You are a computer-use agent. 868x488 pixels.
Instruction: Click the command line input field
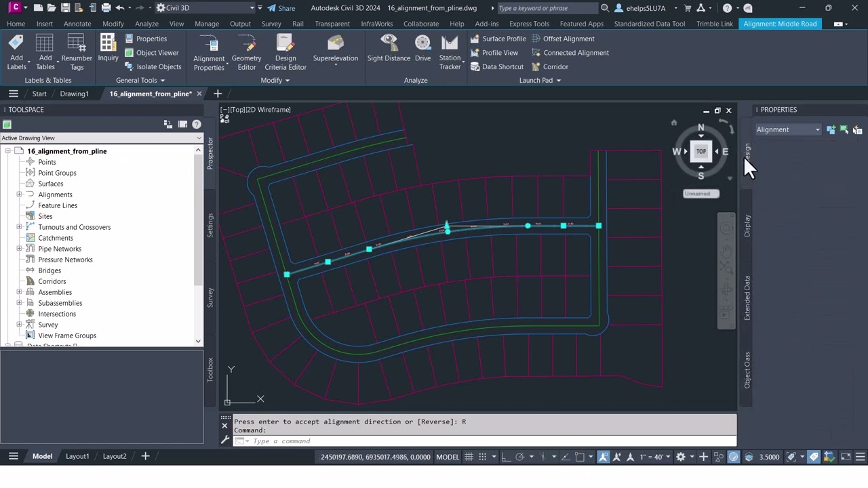485,441
